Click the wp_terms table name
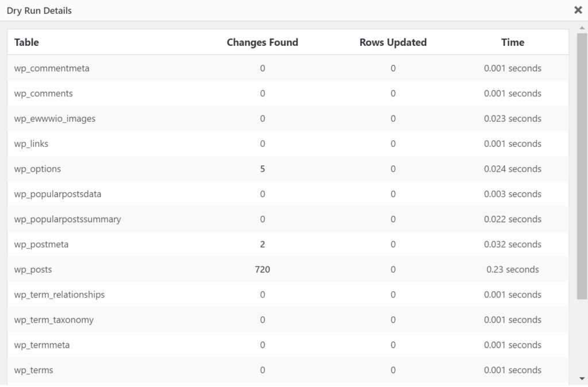Viewport: 588px width, 387px height. (x=33, y=370)
